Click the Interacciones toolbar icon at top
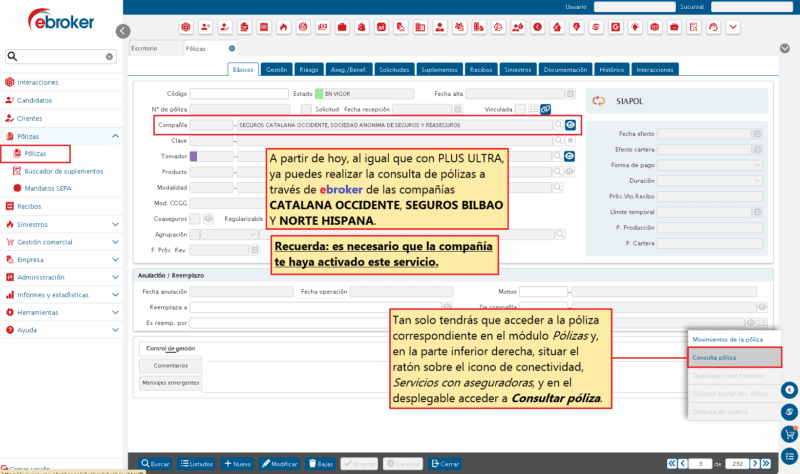800x474 pixels. click(186, 27)
